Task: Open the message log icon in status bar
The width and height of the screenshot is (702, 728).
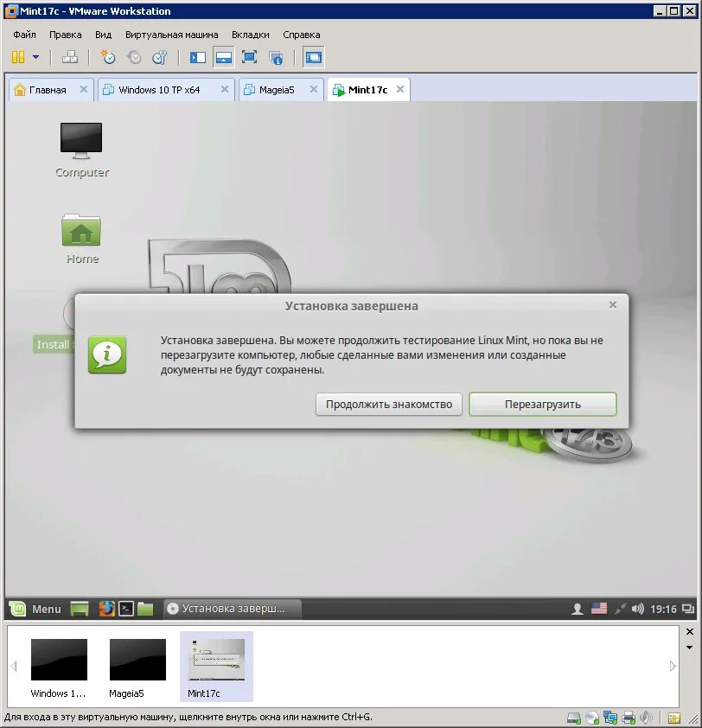Action: tap(674, 718)
